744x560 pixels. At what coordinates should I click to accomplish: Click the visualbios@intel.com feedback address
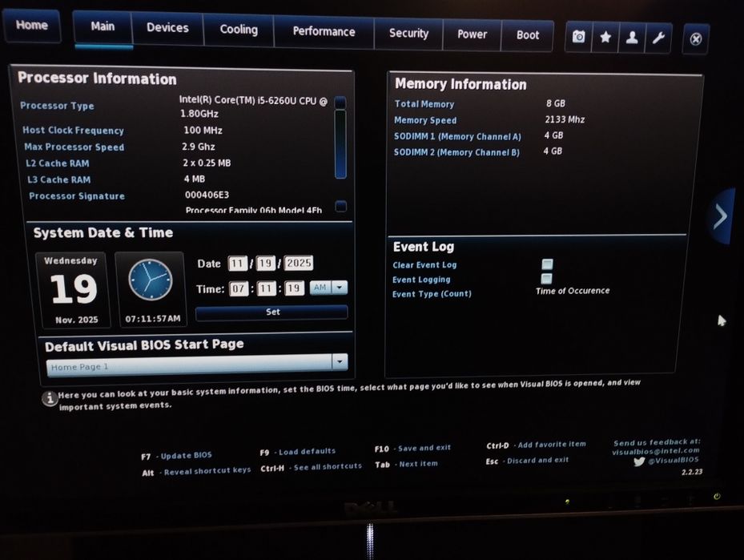(x=656, y=451)
